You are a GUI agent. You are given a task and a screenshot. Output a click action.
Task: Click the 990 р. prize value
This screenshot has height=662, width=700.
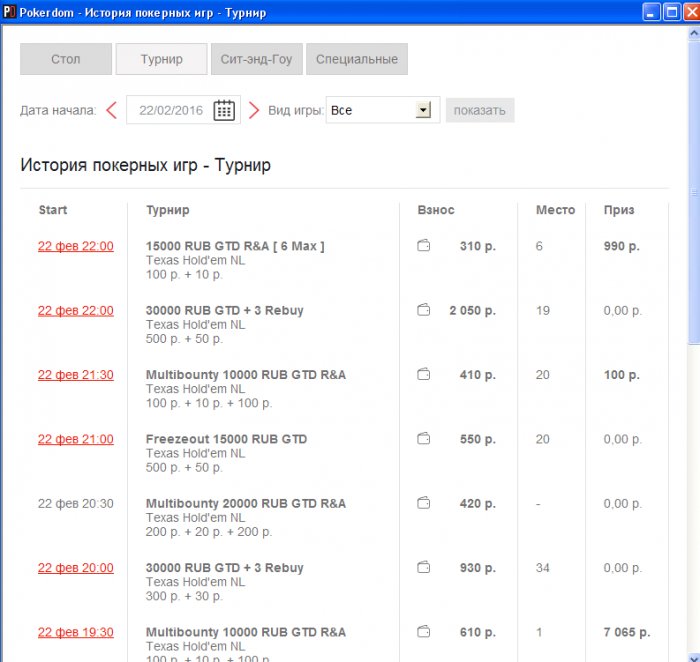(x=621, y=246)
